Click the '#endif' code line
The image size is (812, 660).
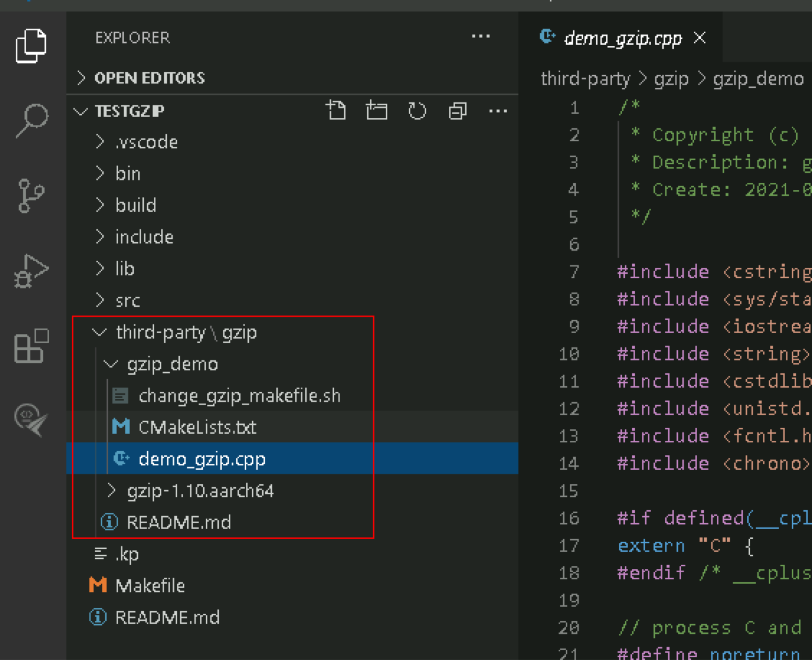714,573
